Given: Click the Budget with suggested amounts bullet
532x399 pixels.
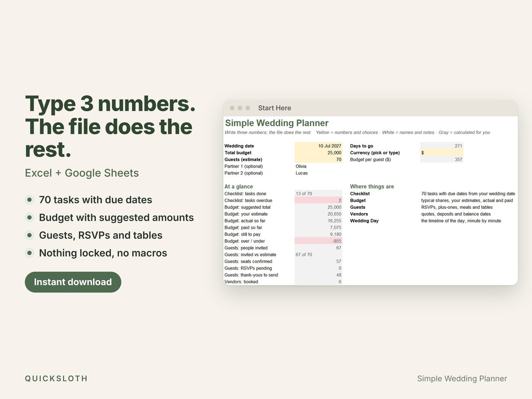Looking at the screenshot, I should point(116,218).
